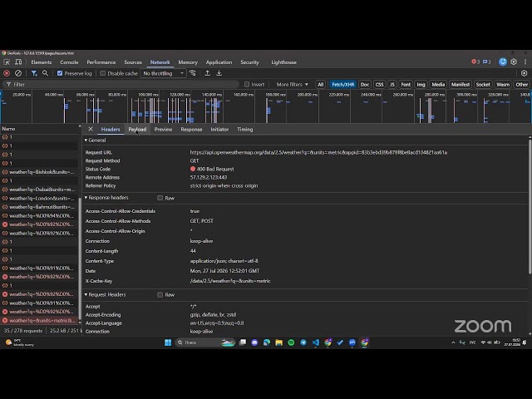The image size is (532, 399).
Task: Open the Sources panel tab
Action: tap(133, 62)
